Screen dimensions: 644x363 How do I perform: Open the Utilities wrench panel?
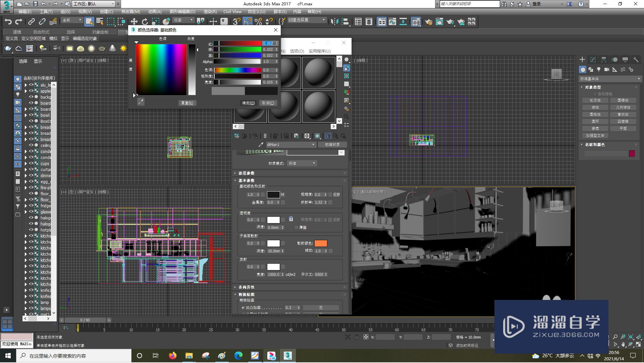636,60
